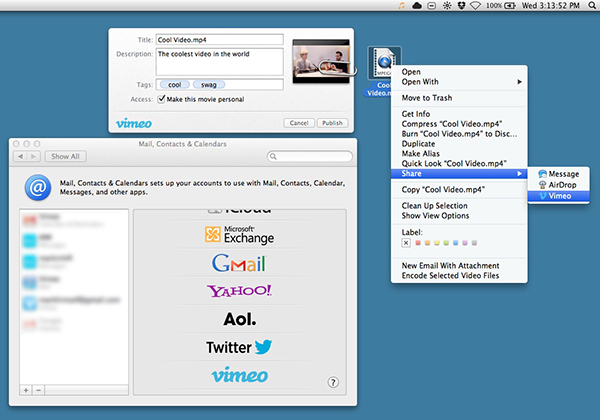Click the menu bar clock Wed 3:13:52 PM
Image resolution: width=600 pixels, height=420 pixels.
[551, 5]
